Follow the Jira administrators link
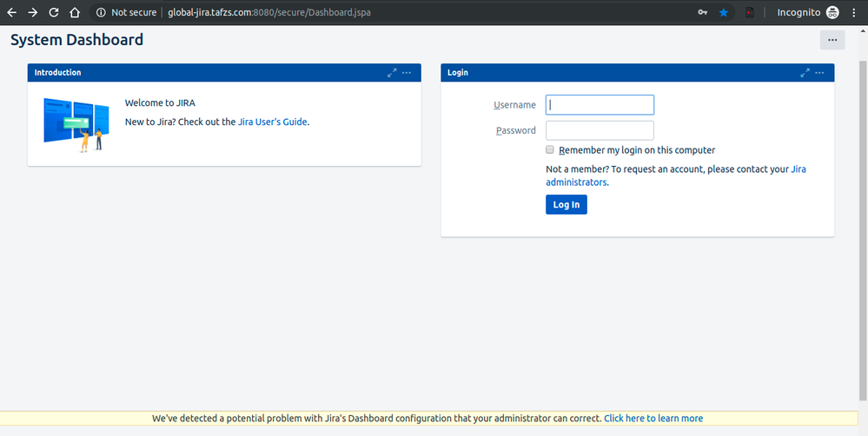868x436 pixels. pyautogui.click(x=676, y=175)
